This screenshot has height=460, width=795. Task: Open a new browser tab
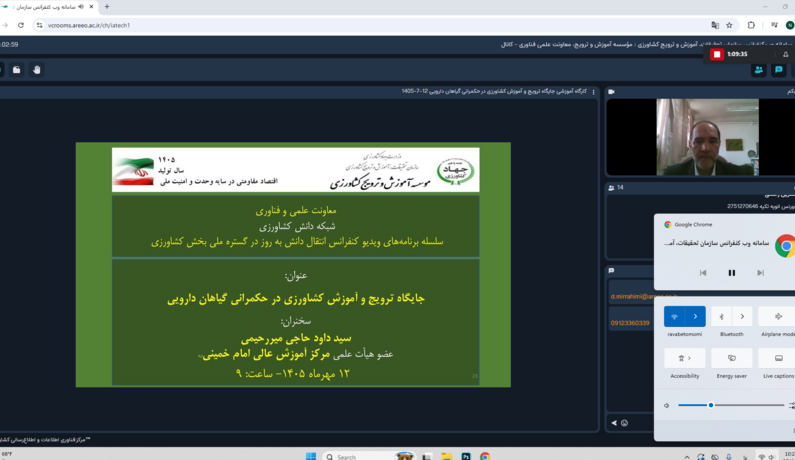[x=107, y=7]
